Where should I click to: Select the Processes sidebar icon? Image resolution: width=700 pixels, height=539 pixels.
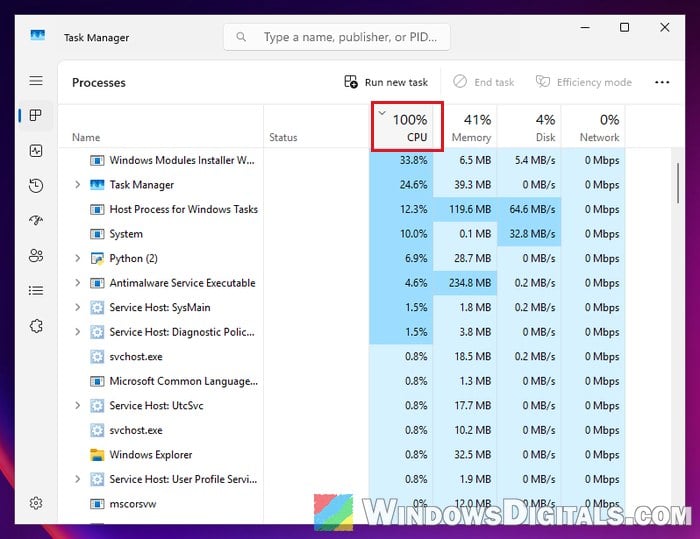point(36,115)
